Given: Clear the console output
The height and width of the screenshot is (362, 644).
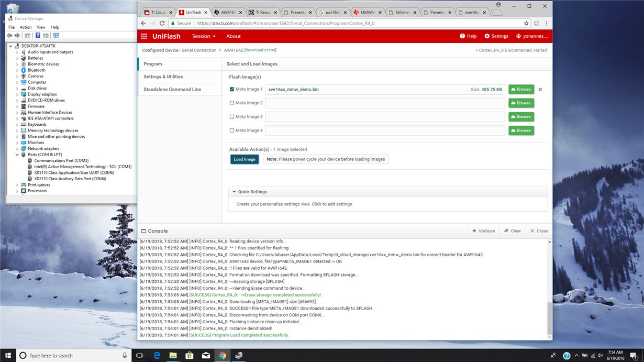Looking at the screenshot, I should coord(513,231).
